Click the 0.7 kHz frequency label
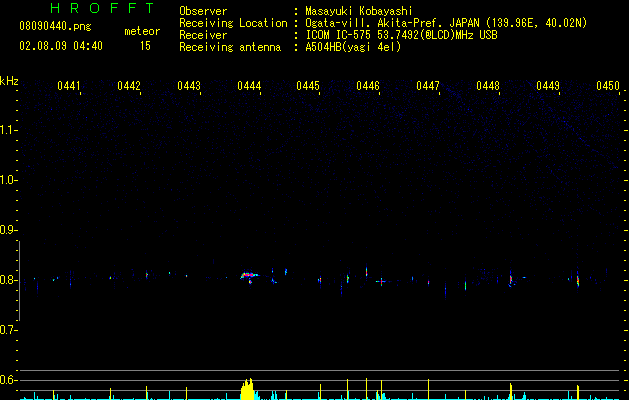The image size is (629, 400). (8, 330)
